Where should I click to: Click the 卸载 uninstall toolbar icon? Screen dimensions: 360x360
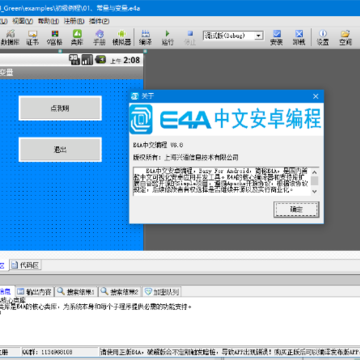coord(299,37)
